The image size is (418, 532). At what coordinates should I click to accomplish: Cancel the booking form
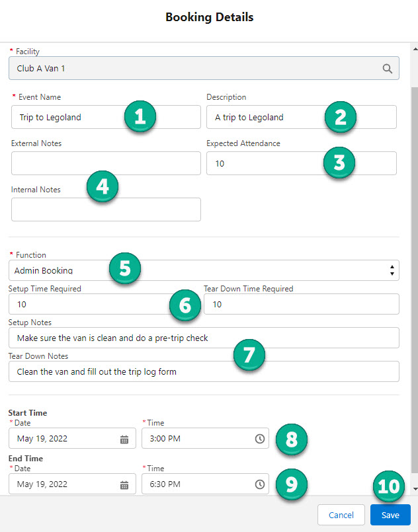click(341, 515)
